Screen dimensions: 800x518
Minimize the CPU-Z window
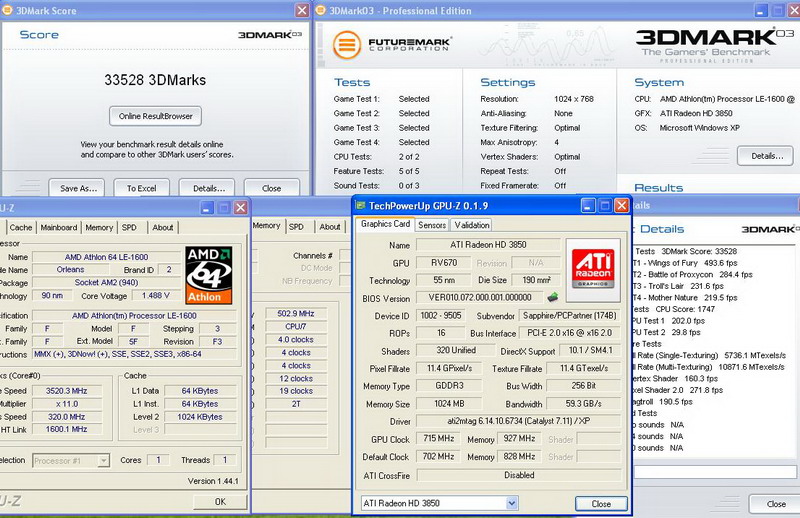click(x=207, y=208)
